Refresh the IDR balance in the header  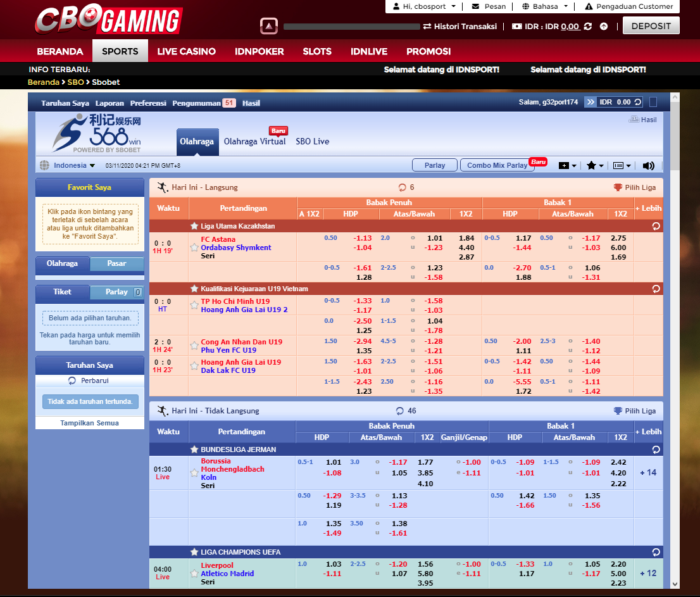coord(588,27)
